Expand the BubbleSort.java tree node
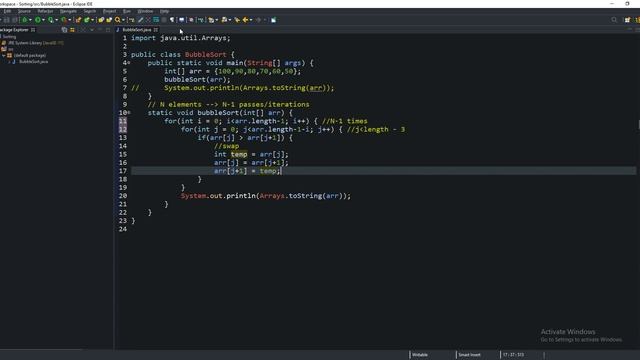 coord(9,62)
